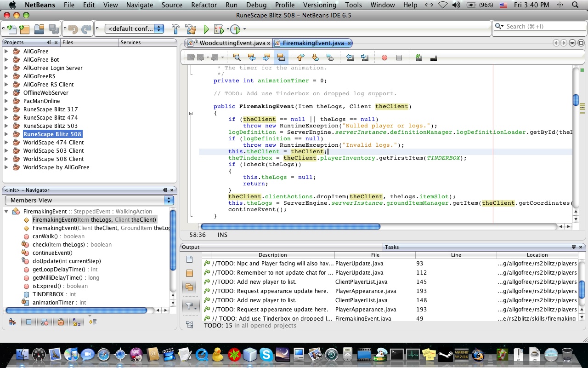Toggle Show Inherited Members in Navigator

12,322
